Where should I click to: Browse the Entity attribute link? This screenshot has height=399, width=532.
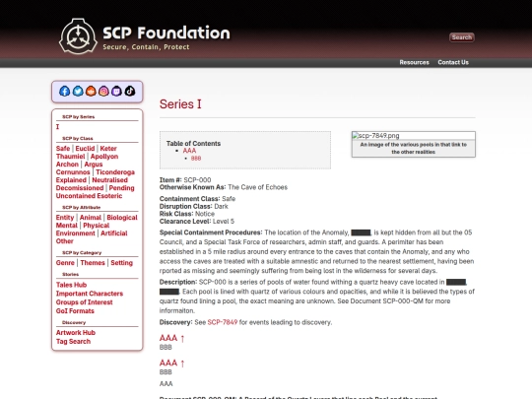point(65,218)
